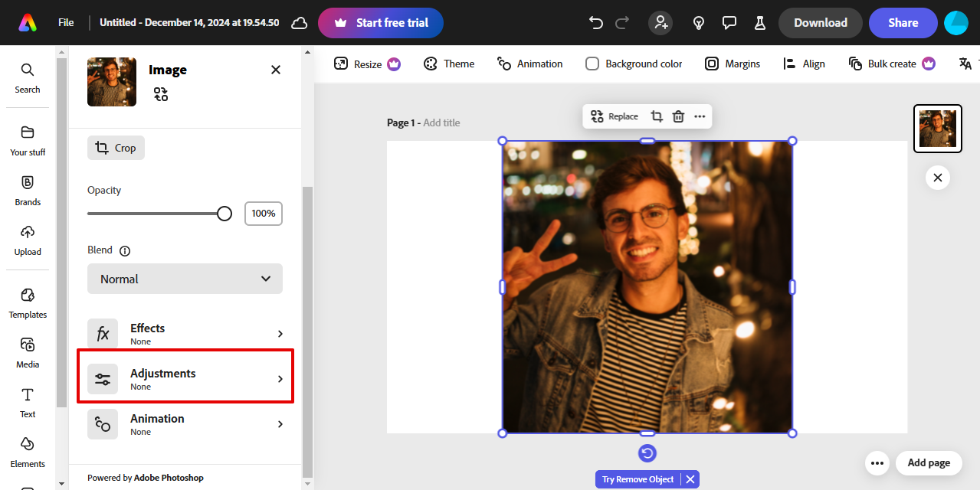Click the lightbulb tips icon
Screen dimensions: 980x490
699,23
